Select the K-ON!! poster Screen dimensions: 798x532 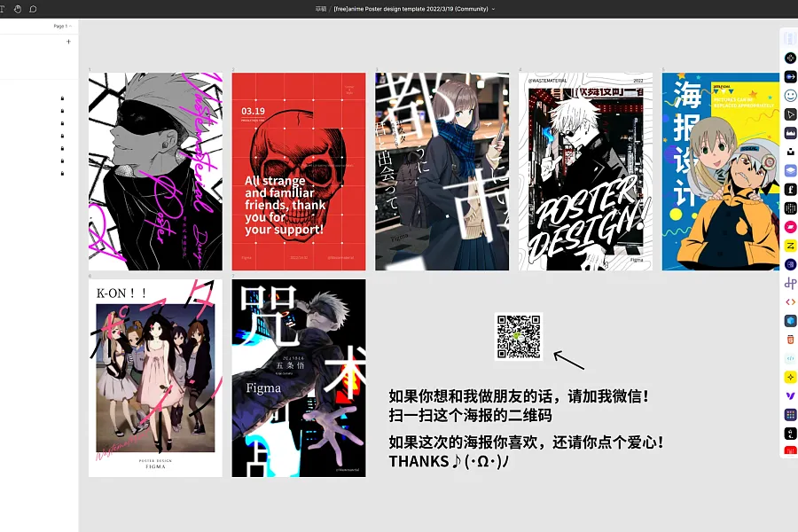[155, 379]
